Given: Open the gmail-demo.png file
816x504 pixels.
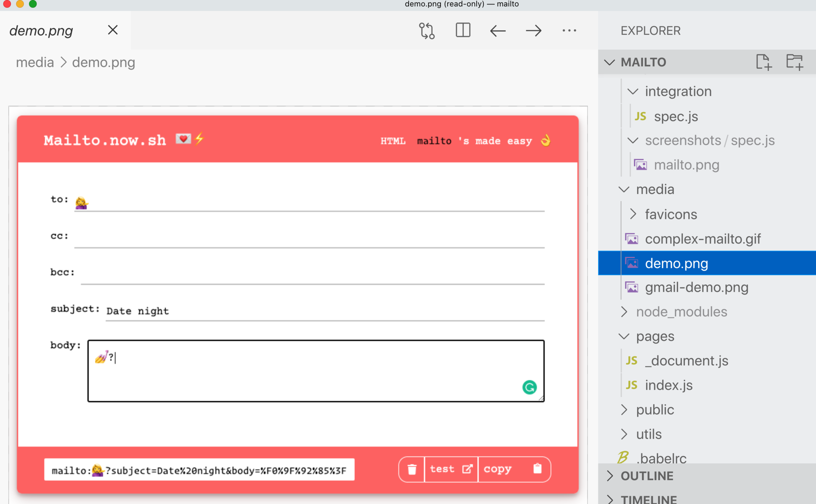Looking at the screenshot, I should click(x=697, y=287).
